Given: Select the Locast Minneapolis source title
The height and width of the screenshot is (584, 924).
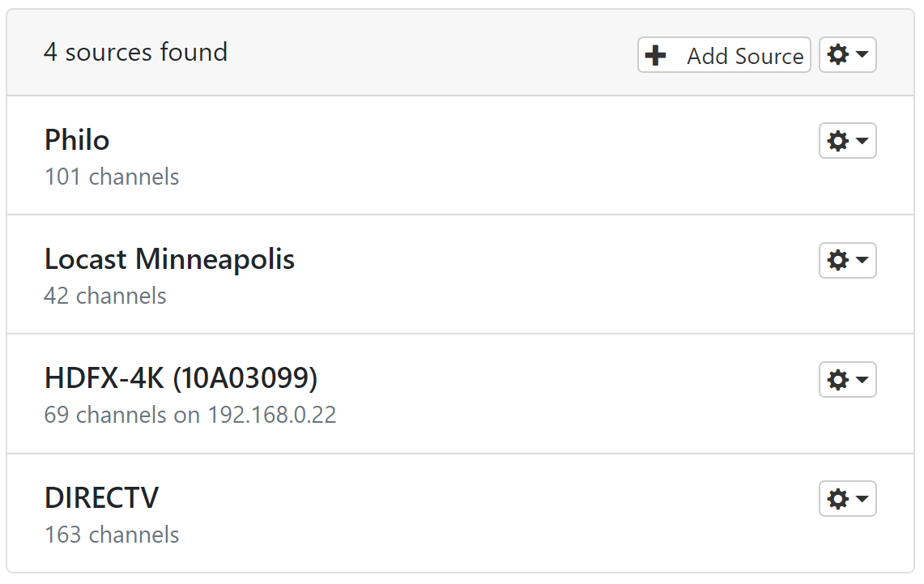Looking at the screenshot, I should click(x=169, y=259).
